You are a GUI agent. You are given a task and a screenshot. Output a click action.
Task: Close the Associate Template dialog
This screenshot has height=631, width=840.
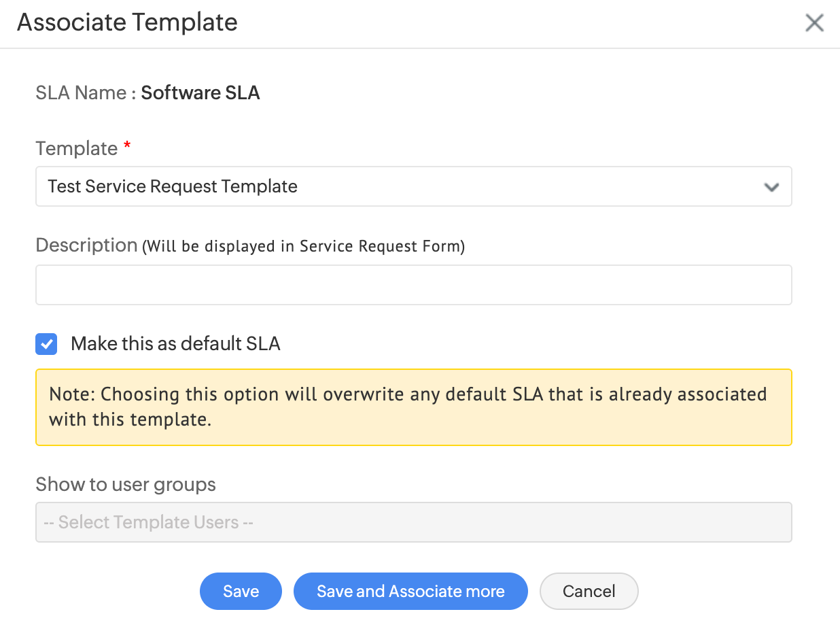(814, 22)
